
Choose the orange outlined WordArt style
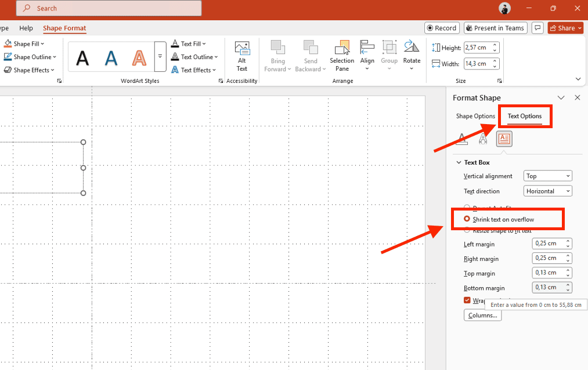(139, 58)
